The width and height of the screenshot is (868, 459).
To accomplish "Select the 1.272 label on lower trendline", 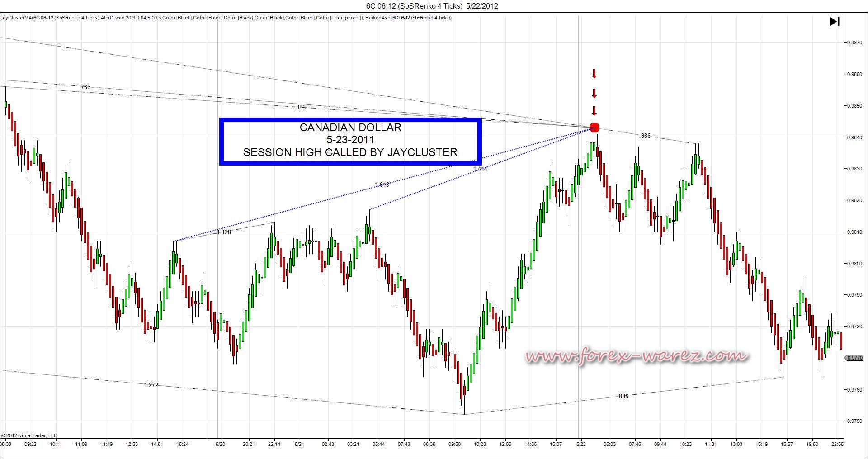I will (x=151, y=385).
